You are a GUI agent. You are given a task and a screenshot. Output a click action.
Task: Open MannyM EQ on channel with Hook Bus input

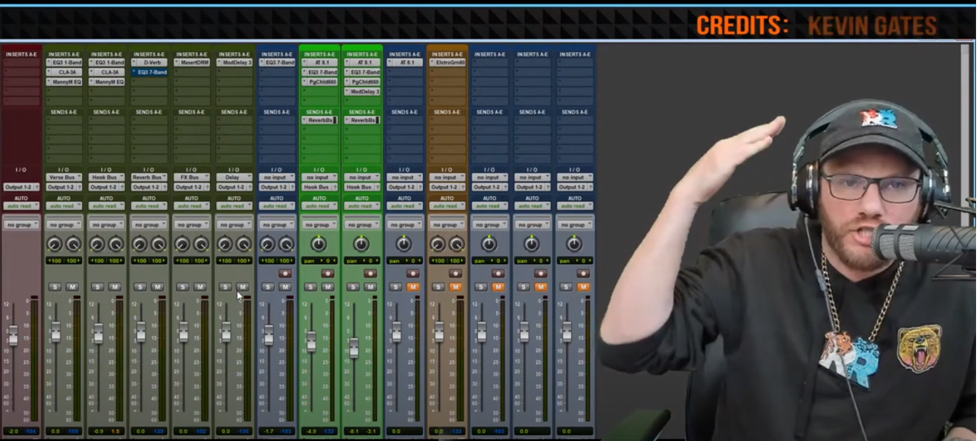[107, 82]
